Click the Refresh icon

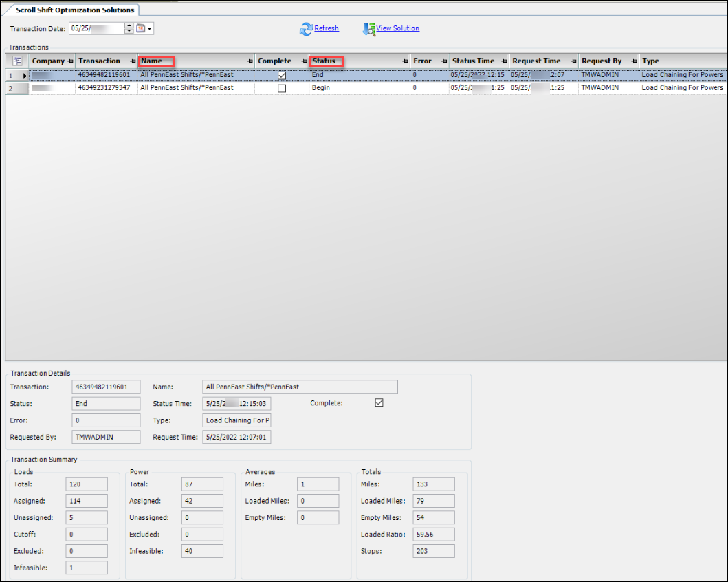(306, 29)
